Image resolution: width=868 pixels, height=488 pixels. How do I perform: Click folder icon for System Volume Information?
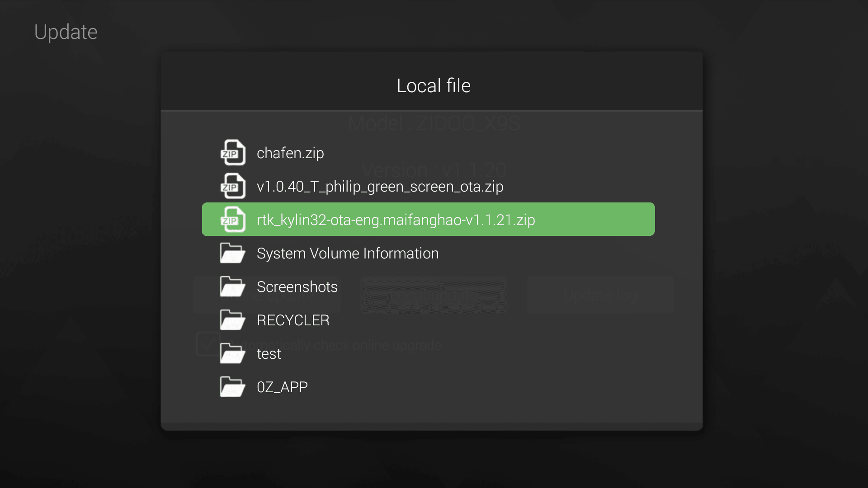click(x=233, y=253)
